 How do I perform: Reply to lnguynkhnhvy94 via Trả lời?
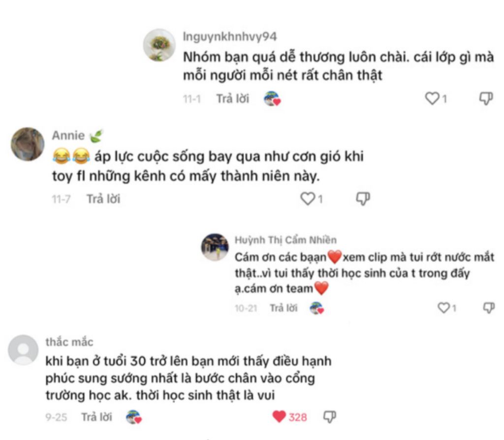(232, 98)
